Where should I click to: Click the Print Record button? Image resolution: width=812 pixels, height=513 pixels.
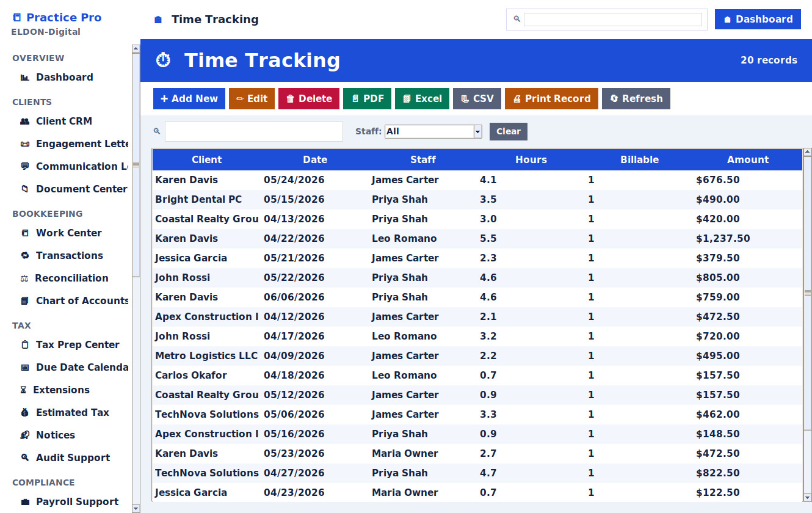click(551, 99)
